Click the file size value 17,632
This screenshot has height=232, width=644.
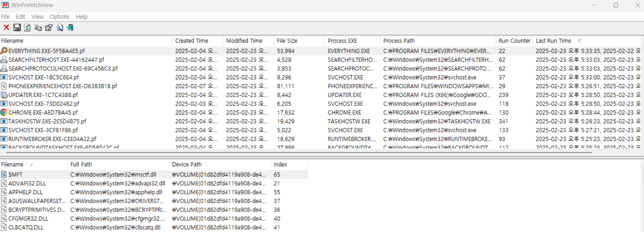tap(286, 112)
